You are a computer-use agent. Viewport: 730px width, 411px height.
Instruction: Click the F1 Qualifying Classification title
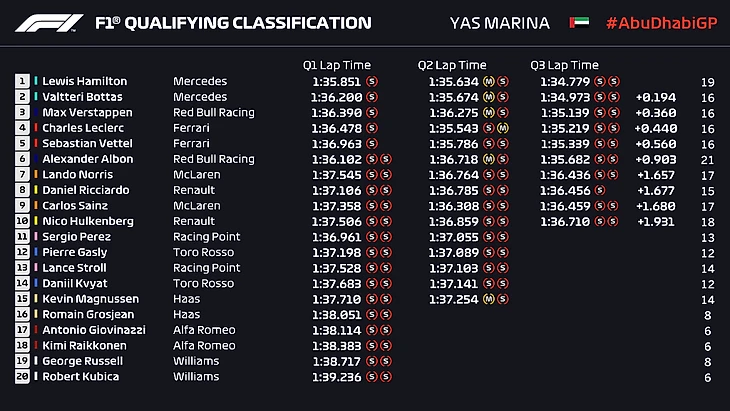233,22
